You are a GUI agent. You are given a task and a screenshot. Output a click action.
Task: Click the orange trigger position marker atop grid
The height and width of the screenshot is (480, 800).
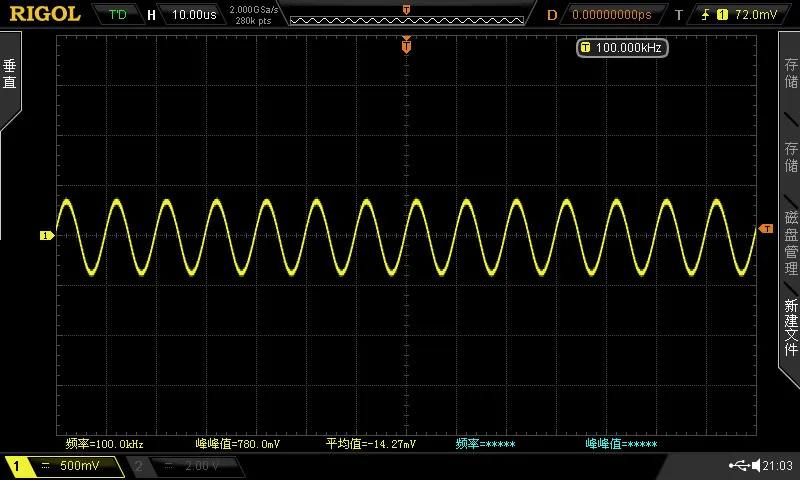pyautogui.click(x=406, y=45)
